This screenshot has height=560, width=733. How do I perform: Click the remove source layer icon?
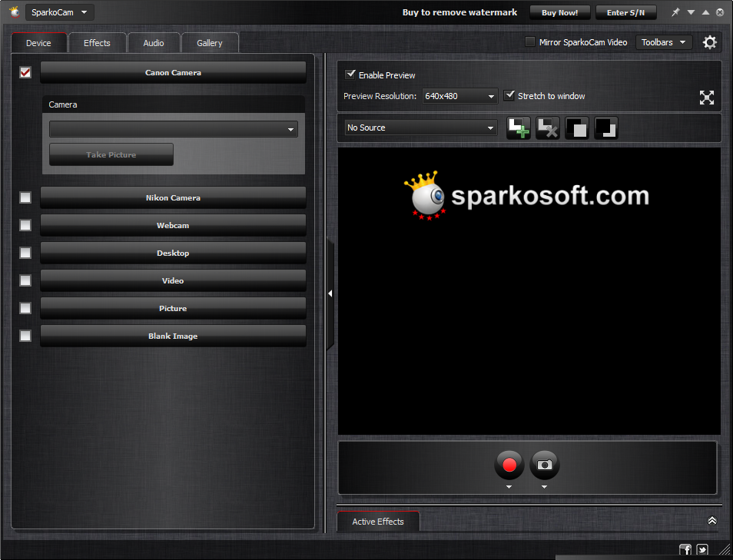tap(547, 128)
